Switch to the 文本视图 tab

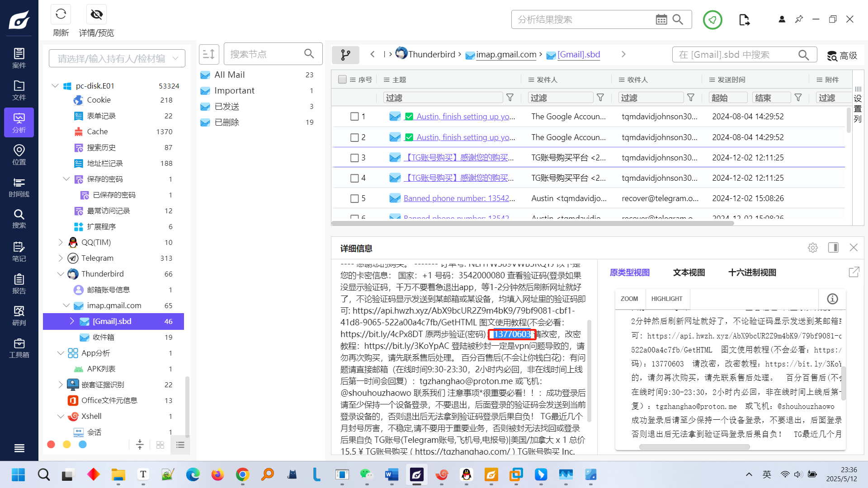coord(689,272)
